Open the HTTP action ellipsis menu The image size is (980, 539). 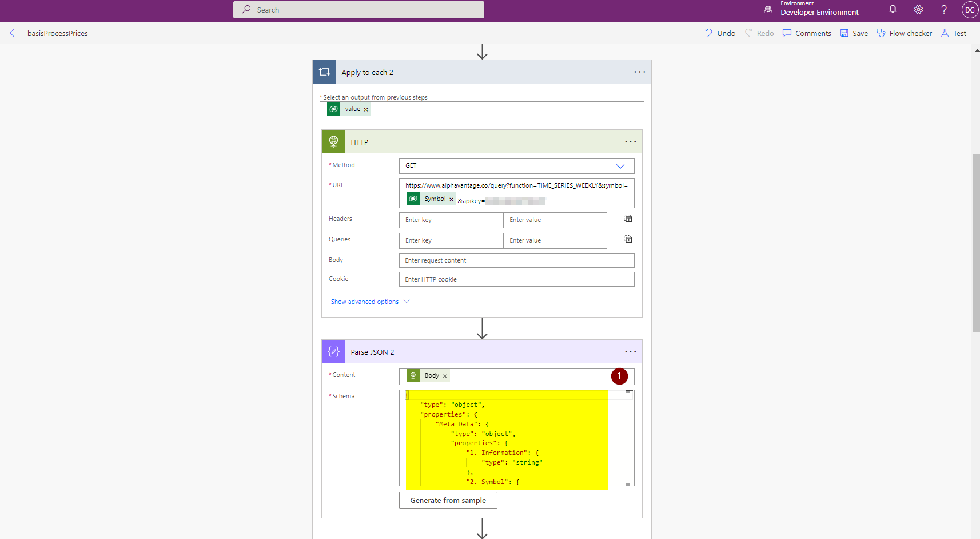tap(630, 142)
